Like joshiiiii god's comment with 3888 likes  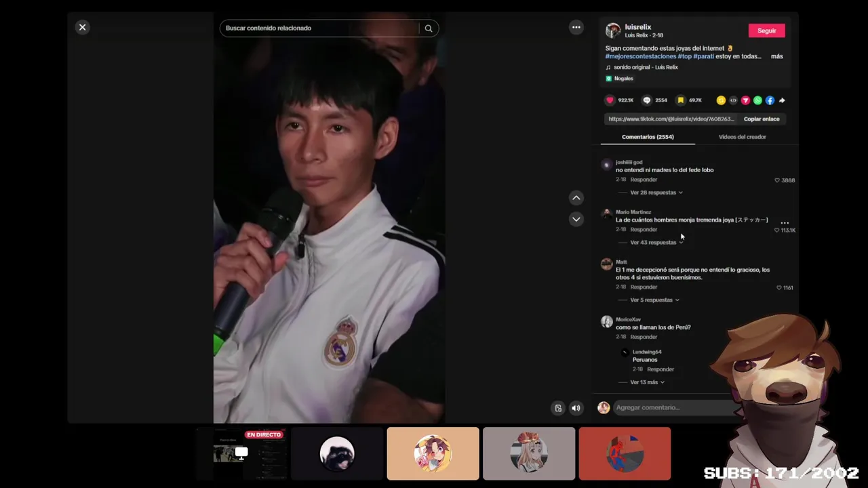tap(777, 180)
